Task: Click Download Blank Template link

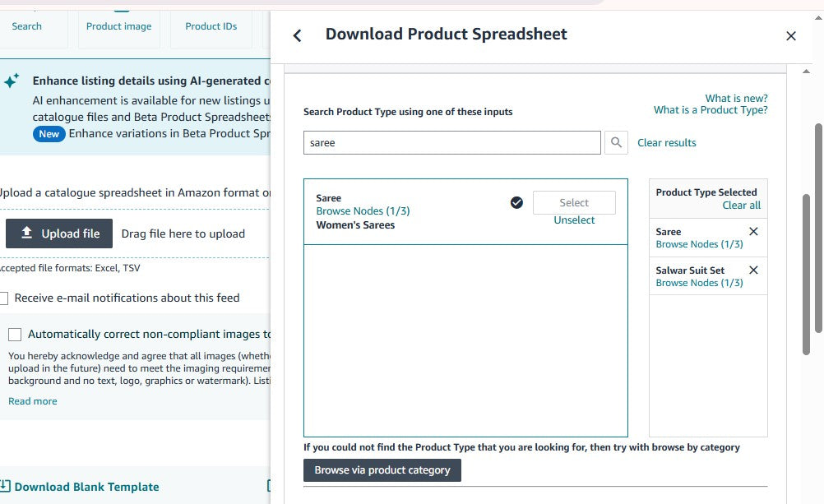Action: [86, 487]
